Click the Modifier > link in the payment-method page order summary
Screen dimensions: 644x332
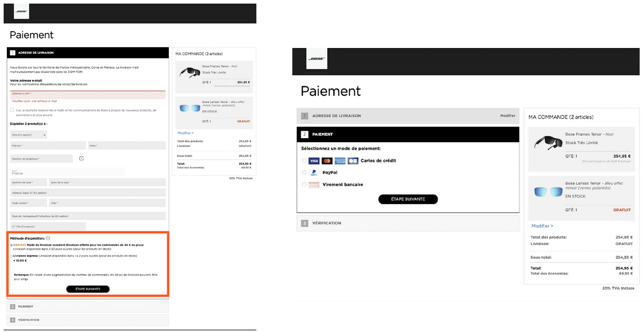pyautogui.click(x=542, y=226)
